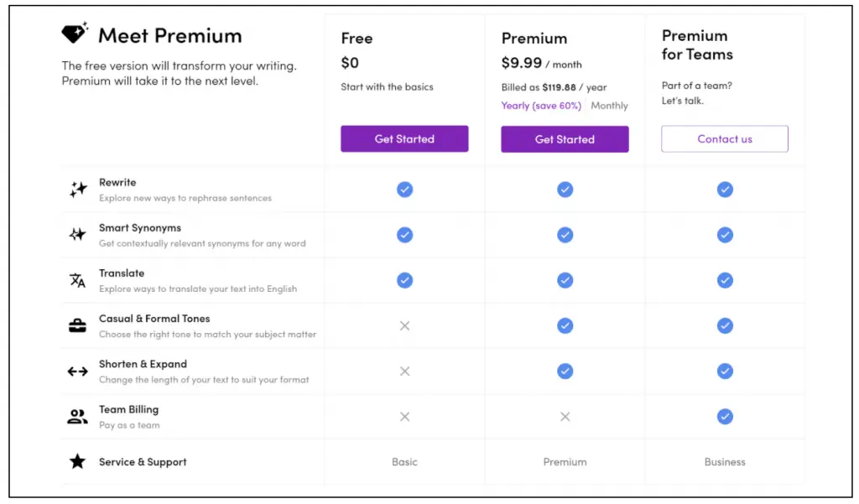Click Smart Synonyms checkmark under Premium for Teams
This screenshot has height=504, width=859.
(725, 235)
